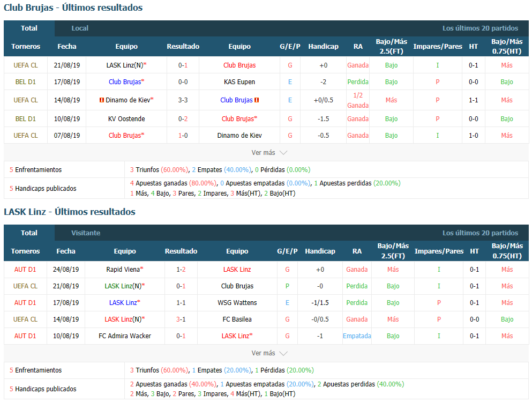This screenshot has width=532, height=402.
Task: Open Local tab in Club Brujas table
Action: (80, 28)
